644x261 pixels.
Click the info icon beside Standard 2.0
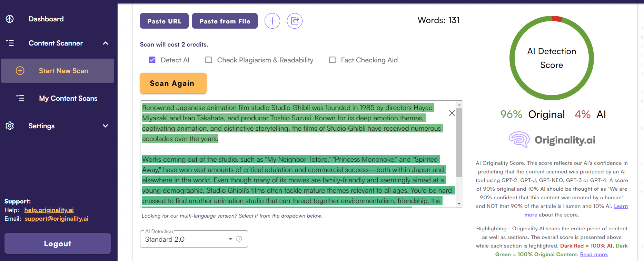tap(239, 239)
